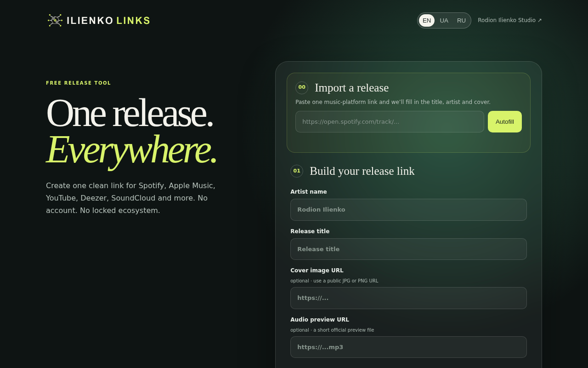
Task: Click the 'FREE RELEASE TOOL' label
Action: click(79, 83)
